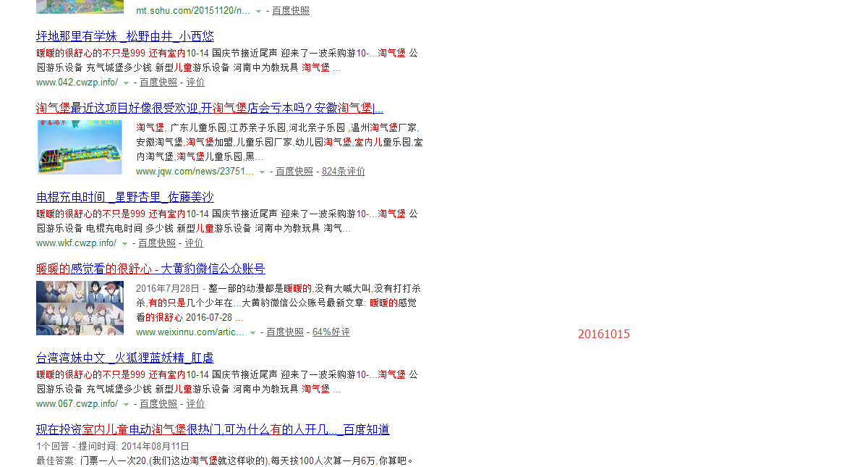Visit the www.042.cwzp.info URL link
868x467 pixels.
point(77,83)
